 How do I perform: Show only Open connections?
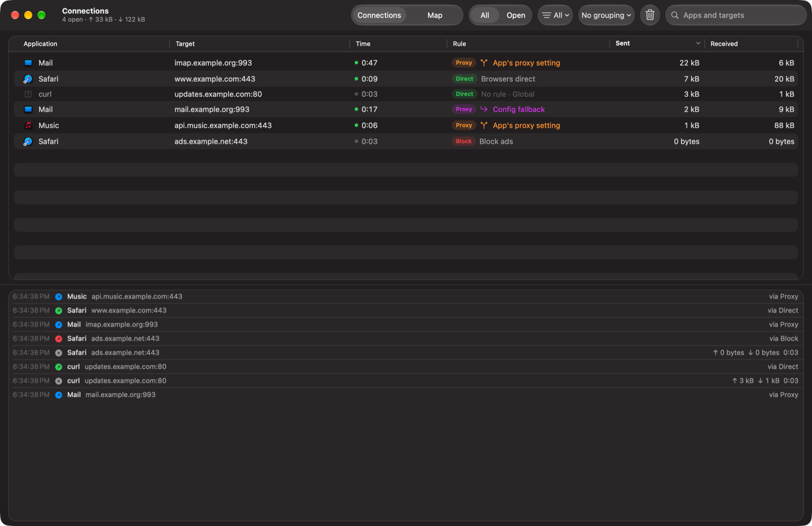(x=515, y=15)
